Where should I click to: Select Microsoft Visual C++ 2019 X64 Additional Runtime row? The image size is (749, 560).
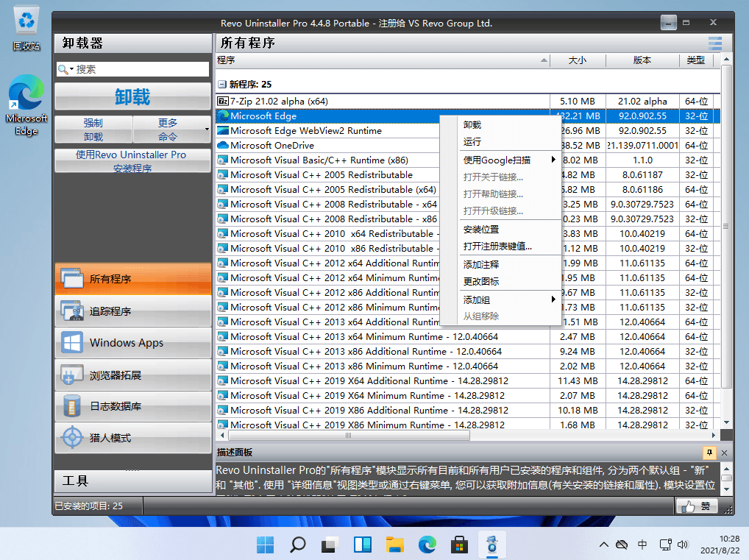pyautogui.click(x=468, y=381)
